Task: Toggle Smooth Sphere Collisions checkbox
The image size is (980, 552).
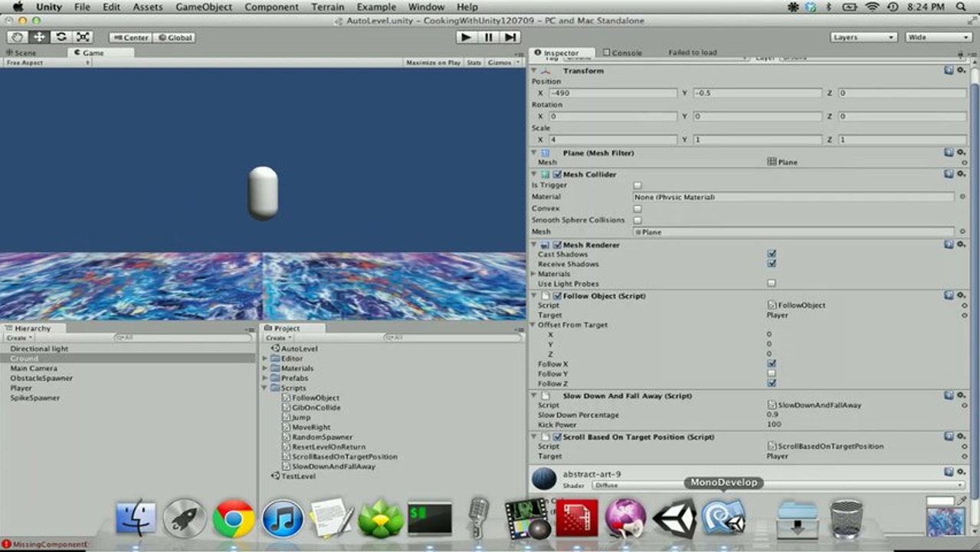Action: 637,220
